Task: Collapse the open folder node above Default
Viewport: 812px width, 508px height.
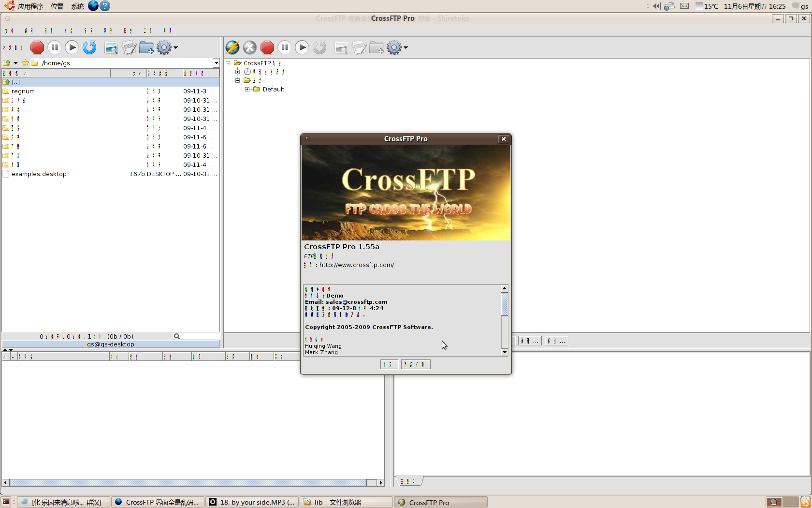Action: pos(238,80)
